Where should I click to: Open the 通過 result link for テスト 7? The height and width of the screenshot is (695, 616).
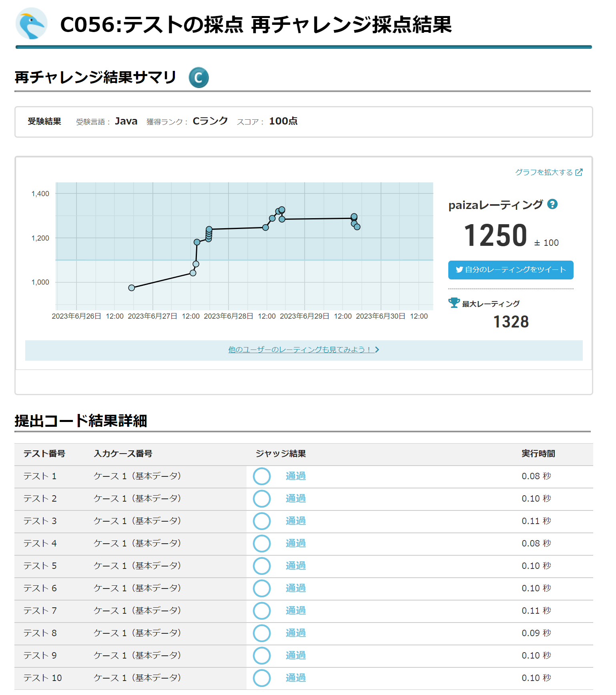pos(295,611)
